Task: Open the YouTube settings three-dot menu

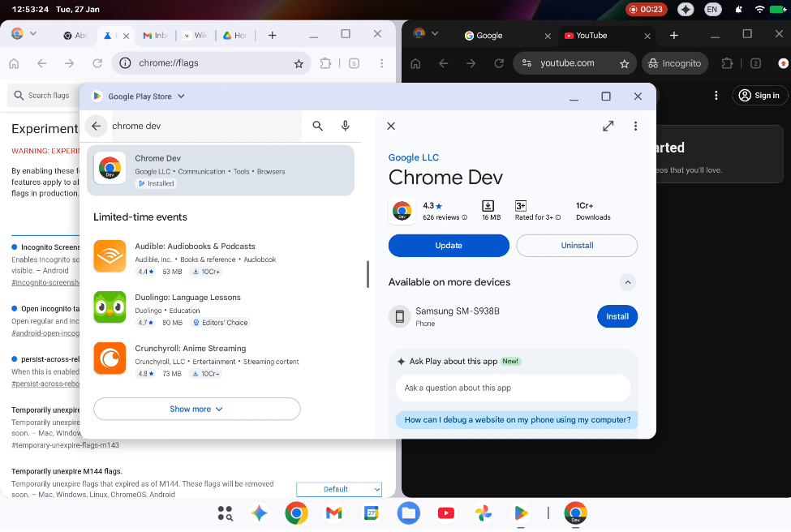Action: (716, 96)
